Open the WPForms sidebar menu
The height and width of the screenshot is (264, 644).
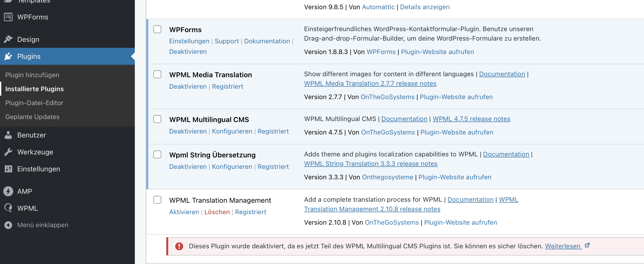tap(67, 17)
